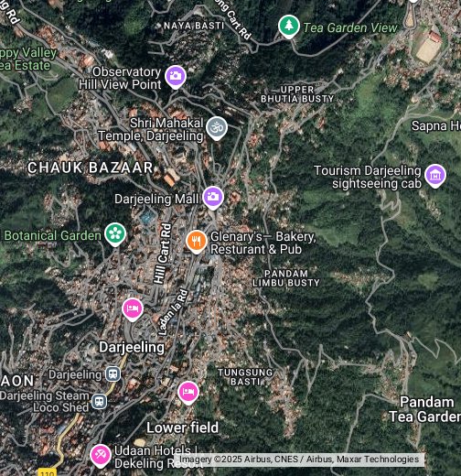Click the Darjeeling Mall camera pin
This screenshot has height=476, width=461.
pos(213,198)
